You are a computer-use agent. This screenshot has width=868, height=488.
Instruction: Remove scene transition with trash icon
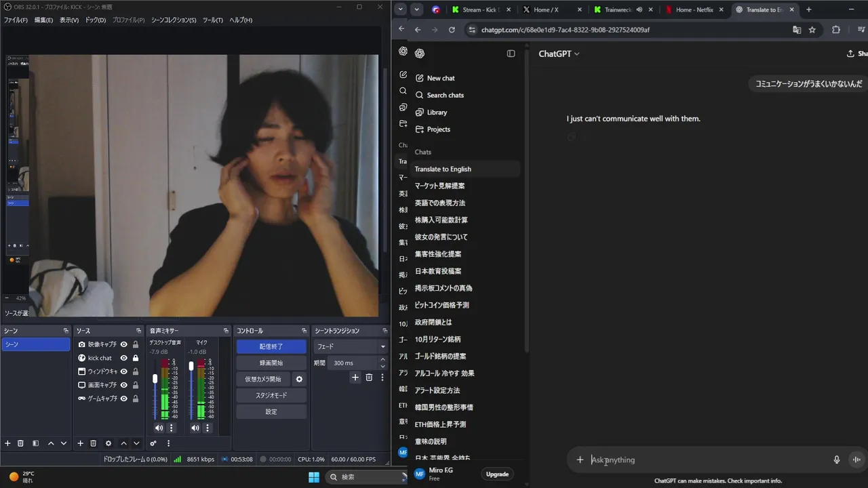coord(369,378)
